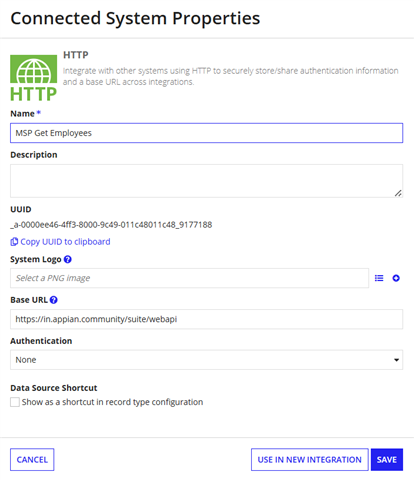This screenshot has width=414, height=480.
Task: Open the Authentication dropdown
Action: pyautogui.click(x=206, y=360)
